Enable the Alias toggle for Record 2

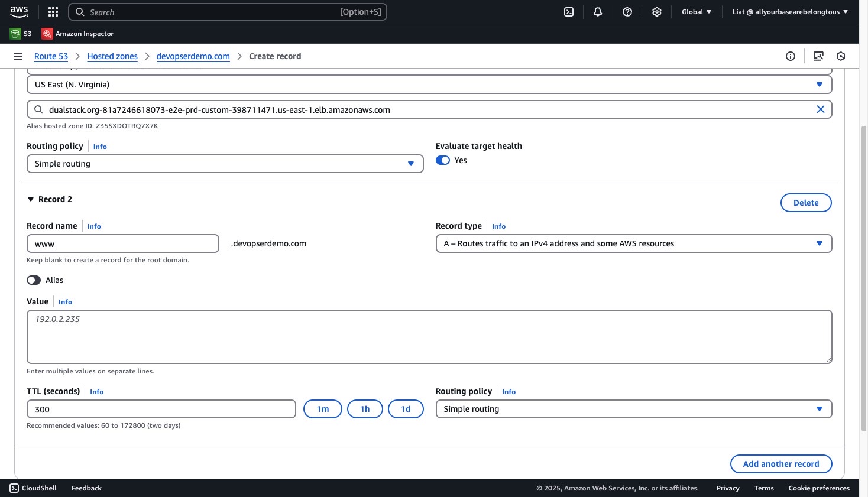tap(34, 280)
